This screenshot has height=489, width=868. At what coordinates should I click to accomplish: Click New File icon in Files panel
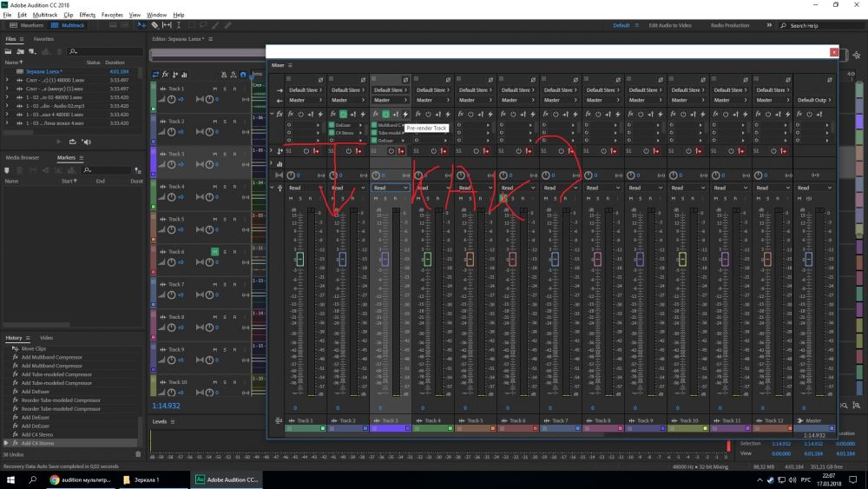click(32, 51)
